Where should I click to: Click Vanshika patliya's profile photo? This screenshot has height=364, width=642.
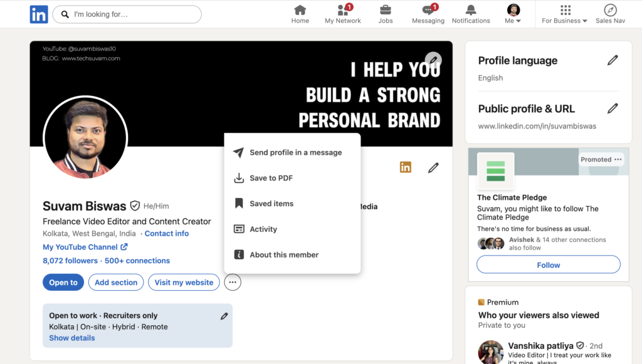coord(490,352)
